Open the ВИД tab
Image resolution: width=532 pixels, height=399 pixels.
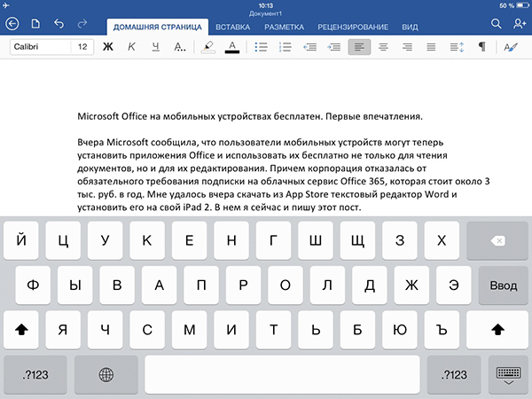pos(410,27)
